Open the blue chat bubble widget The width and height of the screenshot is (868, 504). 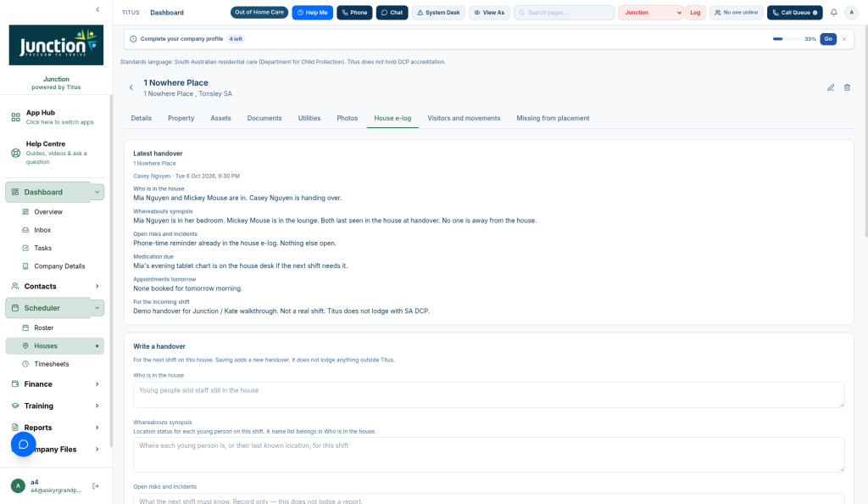tap(23, 445)
